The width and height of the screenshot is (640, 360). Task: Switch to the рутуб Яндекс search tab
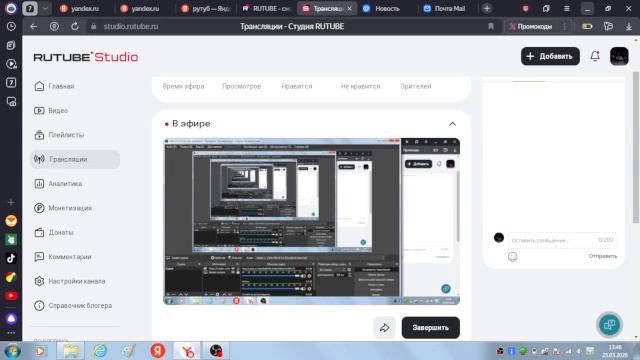click(x=206, y=8)
